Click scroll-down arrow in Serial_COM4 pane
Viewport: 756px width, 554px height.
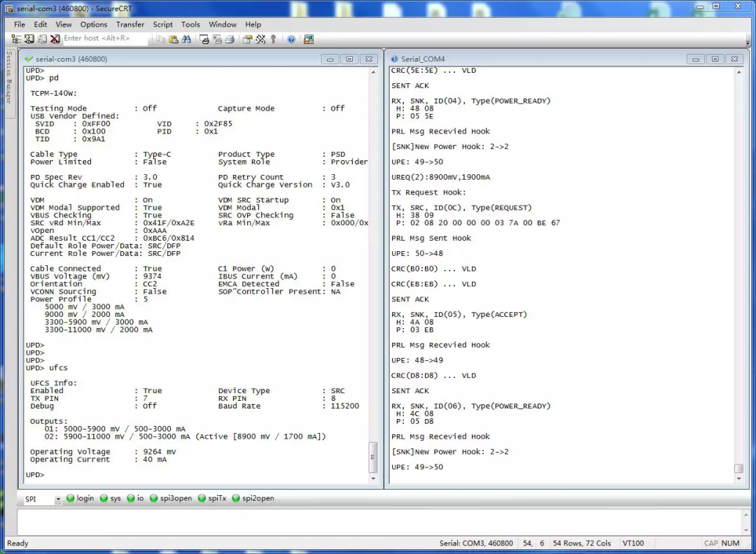(x=738, y=478)
